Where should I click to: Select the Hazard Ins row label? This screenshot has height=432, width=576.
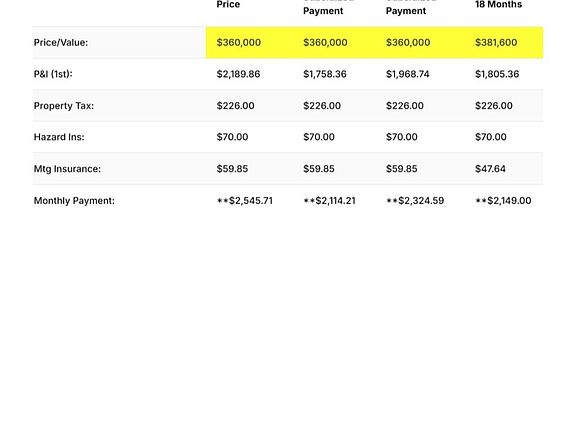(x=59, y=137)
